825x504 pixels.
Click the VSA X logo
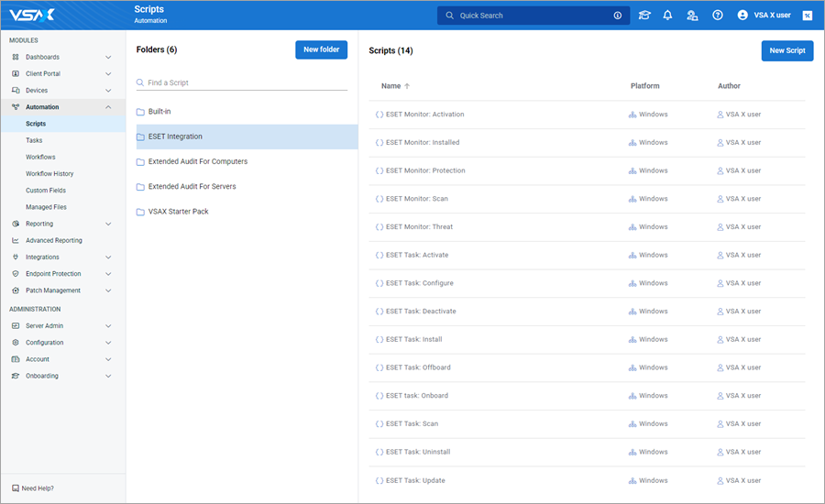(x=32, y=15)
